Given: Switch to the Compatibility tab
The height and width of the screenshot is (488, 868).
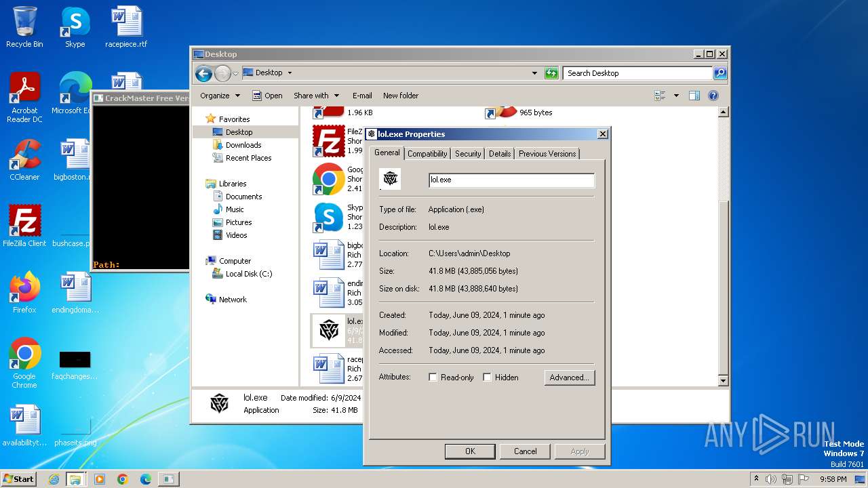Looking at the screenshot, I should 427,154.
